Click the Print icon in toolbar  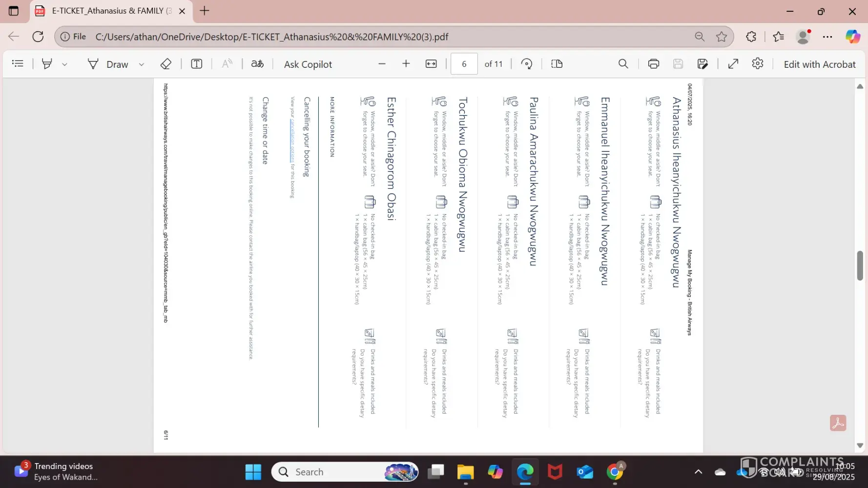653,64
